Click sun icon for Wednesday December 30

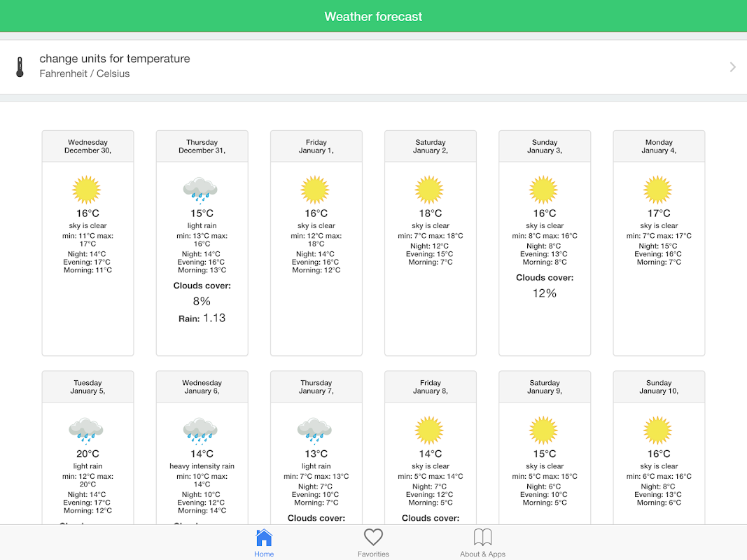tap(86, 190)
